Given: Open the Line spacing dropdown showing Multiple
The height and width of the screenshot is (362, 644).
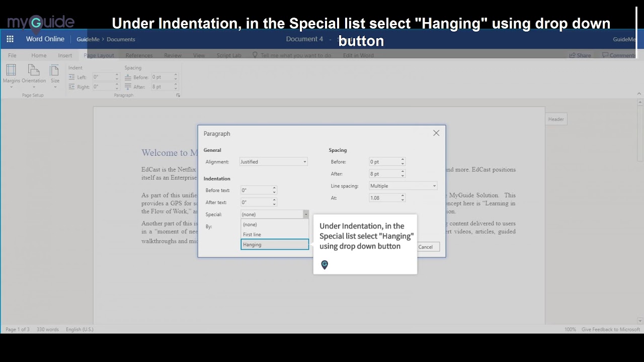Looking at the screenshot, I should (x=403, y=186).
